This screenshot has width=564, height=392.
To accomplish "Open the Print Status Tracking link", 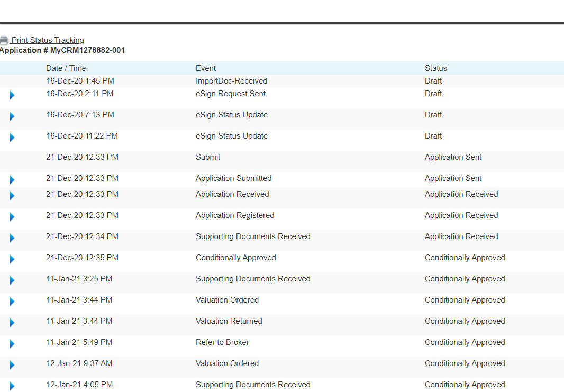I will click(x=48, y=40).
